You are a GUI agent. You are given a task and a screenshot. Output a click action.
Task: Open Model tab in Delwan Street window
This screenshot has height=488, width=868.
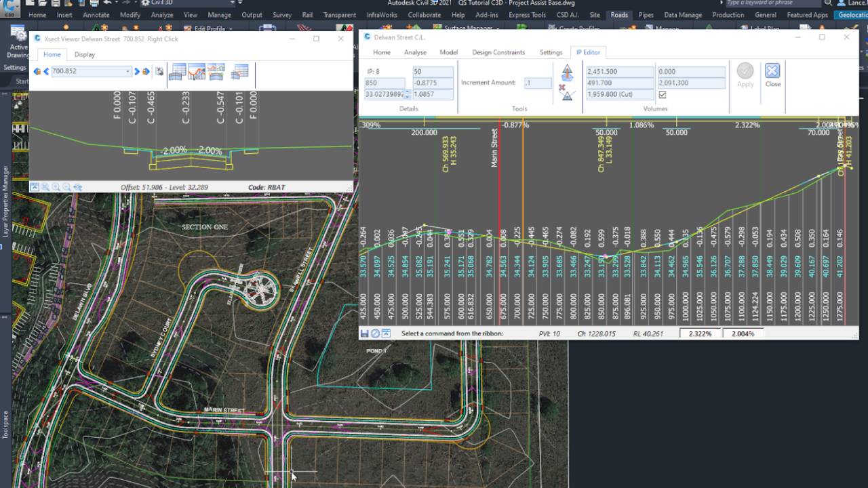click(448, 52)
